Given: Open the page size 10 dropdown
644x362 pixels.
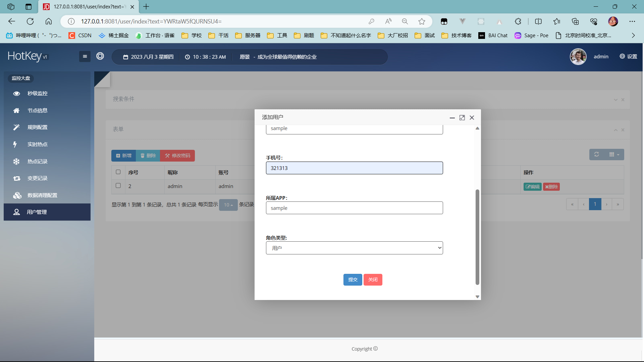Looking at the screenshot, I should pyautogui.click(x=228, y=205).
